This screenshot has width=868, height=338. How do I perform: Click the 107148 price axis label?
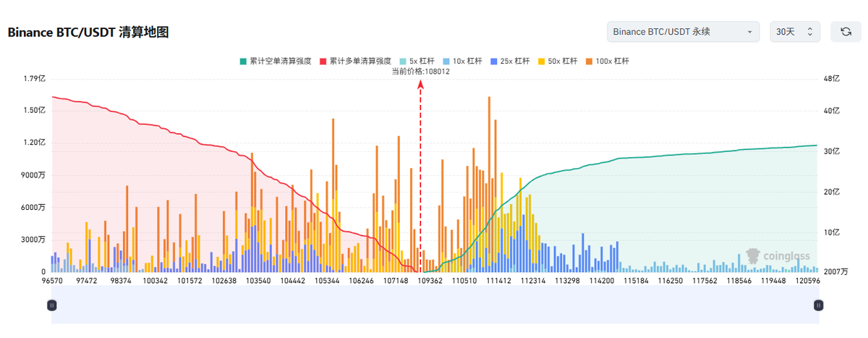396,281
